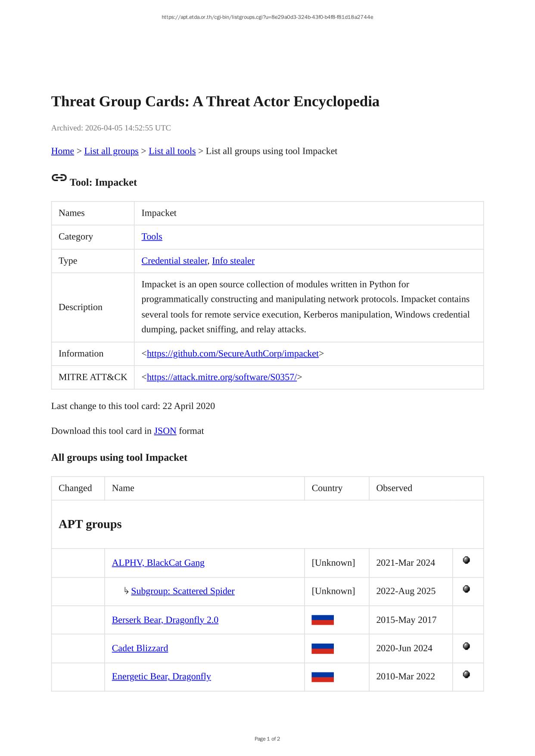This screenshot has width=535, height=756.
Task: Click the Russian flag in Cadet Blizzard row
Action: pos(322,648)
